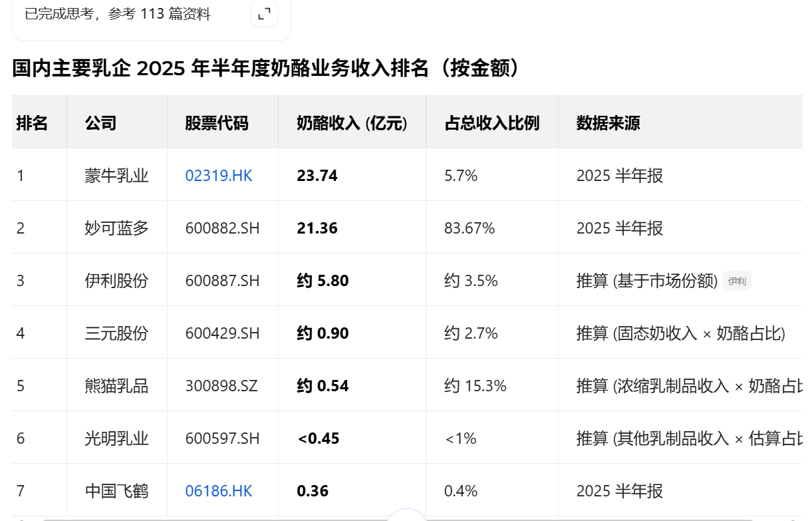Click the 股票代码 column header

coord(217,123)
